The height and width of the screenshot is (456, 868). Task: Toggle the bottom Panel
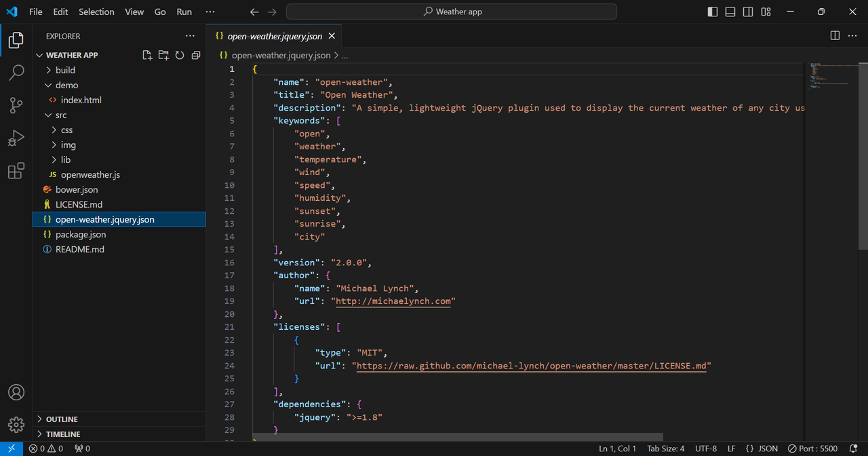730,12
